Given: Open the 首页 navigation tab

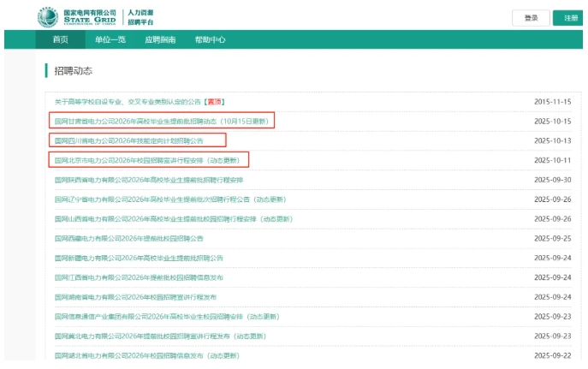Looking at the screenshot, I should point(61,39).
